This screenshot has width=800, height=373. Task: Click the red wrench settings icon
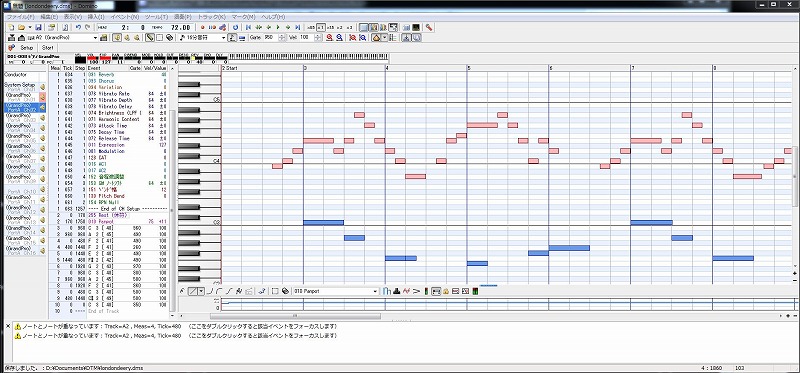click(429, 27)
